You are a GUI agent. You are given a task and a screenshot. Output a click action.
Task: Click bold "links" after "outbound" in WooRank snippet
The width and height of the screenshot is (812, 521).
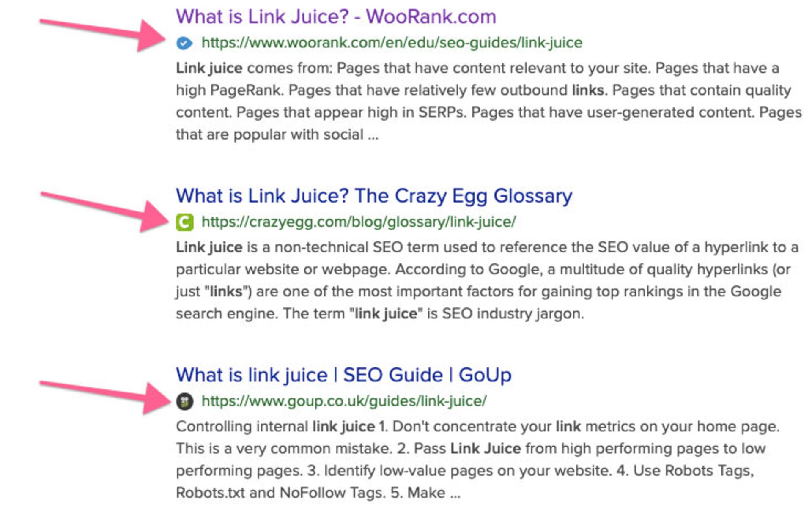(588, 90)
